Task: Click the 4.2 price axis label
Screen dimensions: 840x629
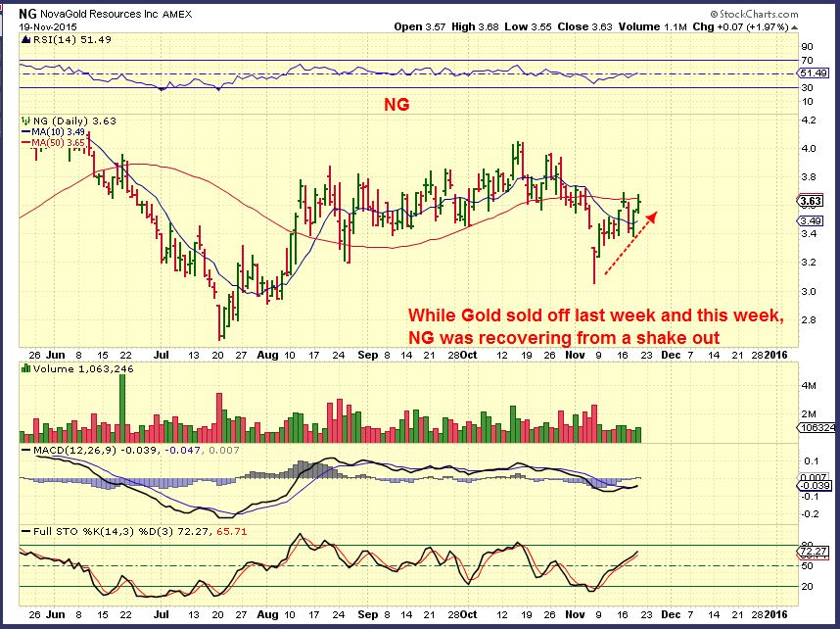Action: click(809, 121)
